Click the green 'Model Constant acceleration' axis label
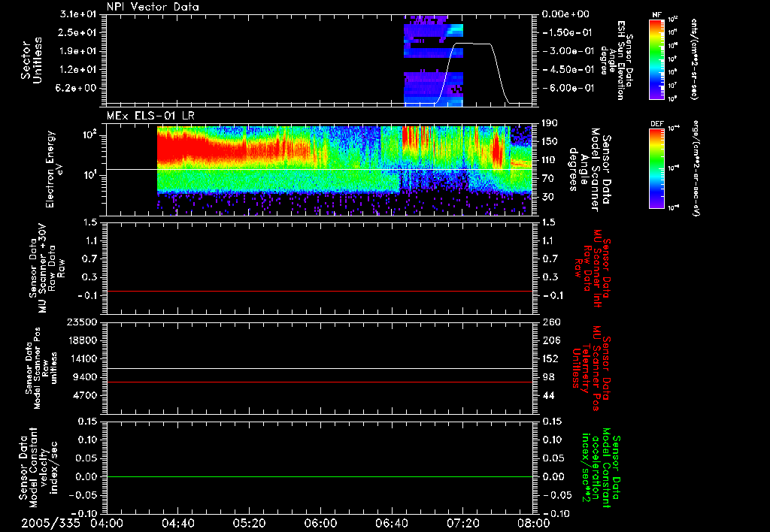Image resolution: width=770 pixels, height=532 pixels. (601, 467)
